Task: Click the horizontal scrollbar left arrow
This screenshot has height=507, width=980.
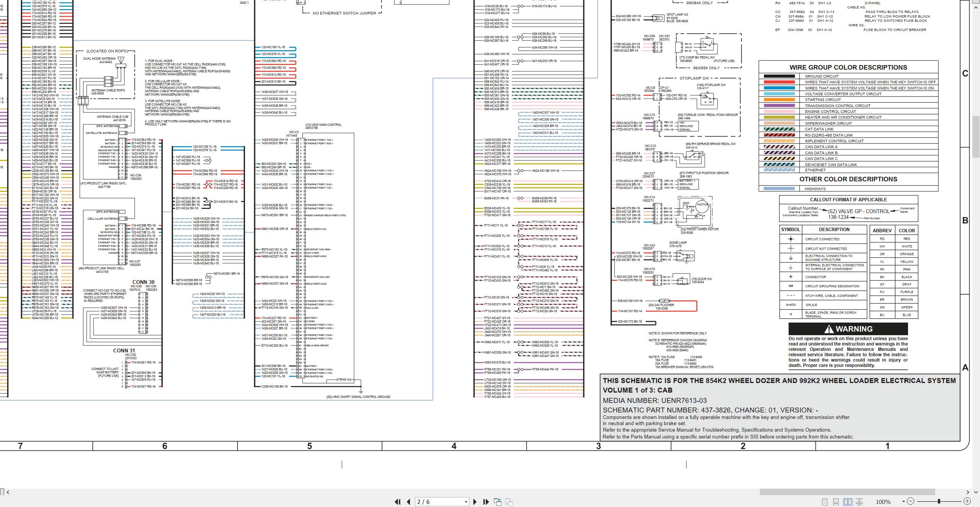Action: pyautogui.click(x=8, y=492)
